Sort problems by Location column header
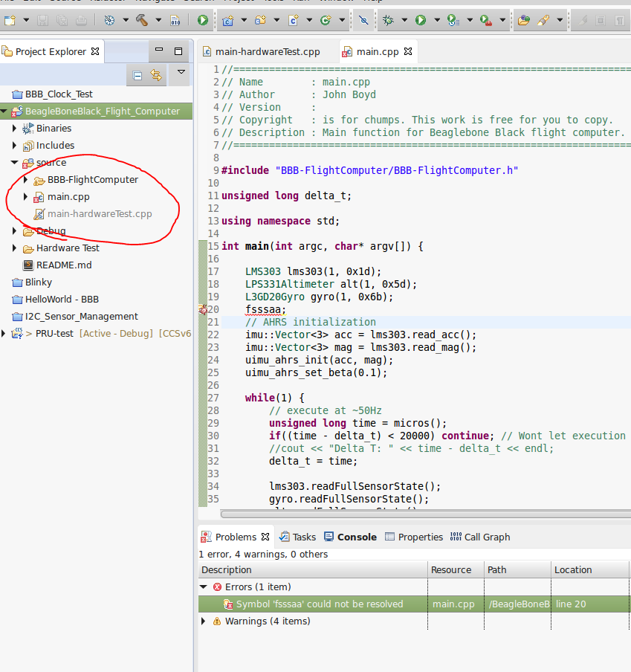 point(590,570)
